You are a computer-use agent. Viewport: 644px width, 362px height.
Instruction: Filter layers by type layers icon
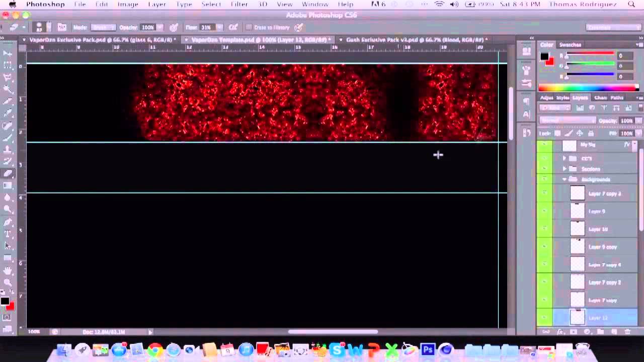coord(604,108)
